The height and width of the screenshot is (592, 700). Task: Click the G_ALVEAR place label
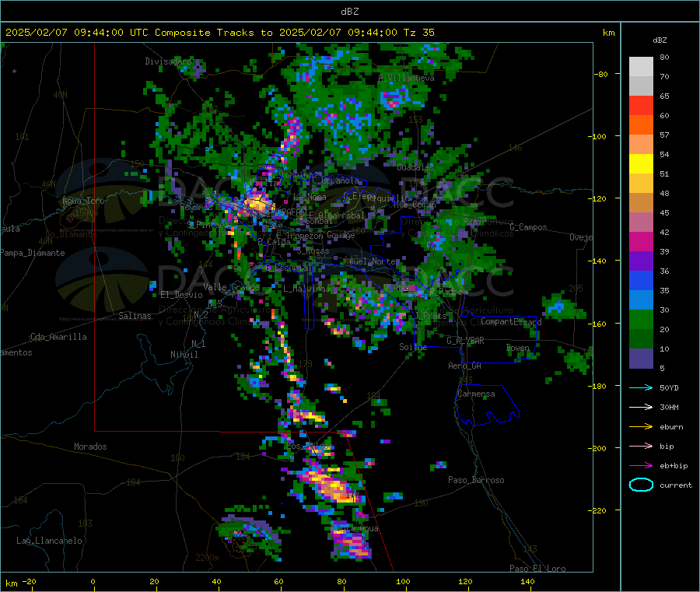[465, 341]
